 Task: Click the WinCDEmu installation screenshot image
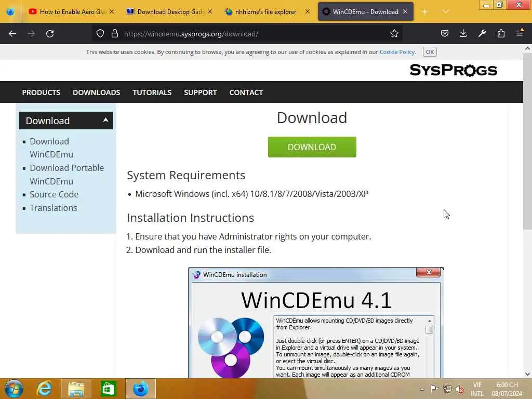pyautogui.click(x=316, y=323)
